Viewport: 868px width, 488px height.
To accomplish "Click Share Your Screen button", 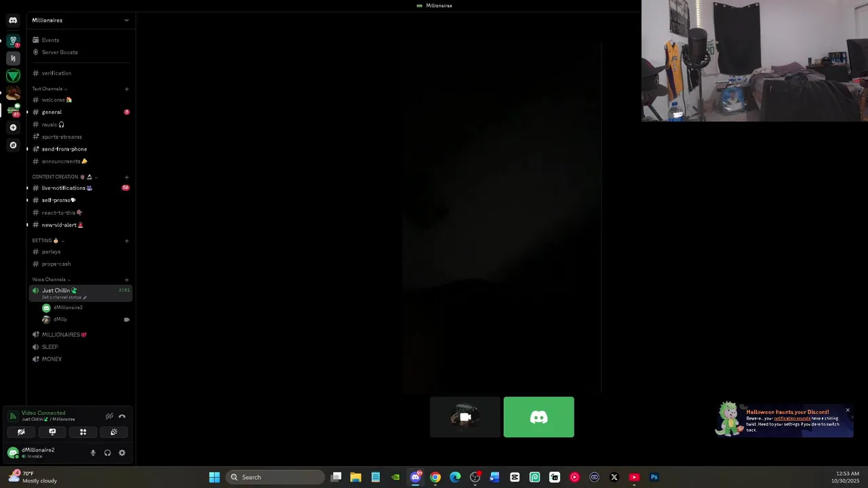I will pyautogui.click(x=52, y=432).
